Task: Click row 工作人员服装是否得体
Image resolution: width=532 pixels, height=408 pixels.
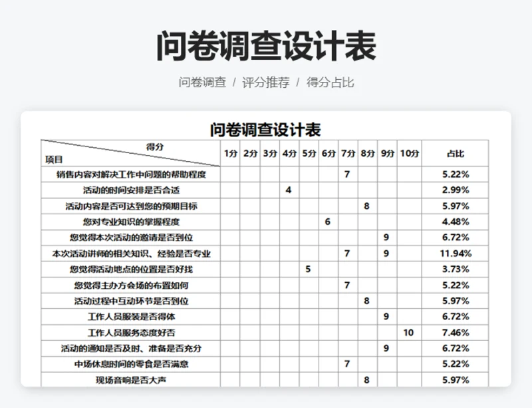Action: click(x=265, y=317)
